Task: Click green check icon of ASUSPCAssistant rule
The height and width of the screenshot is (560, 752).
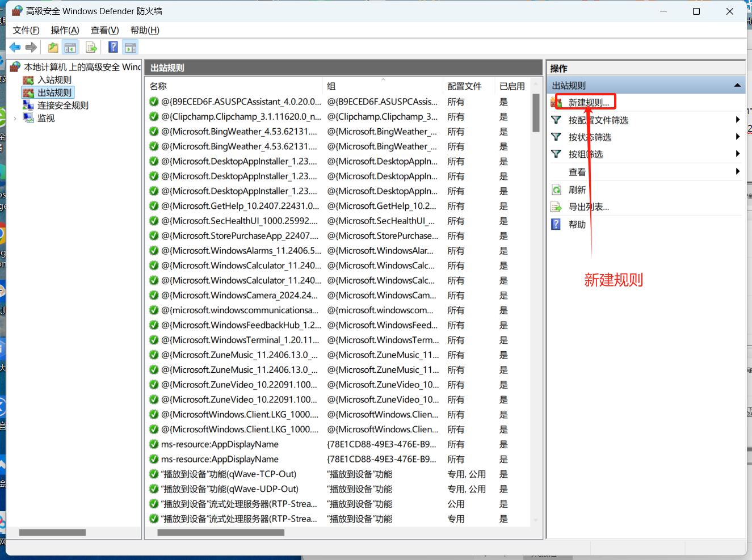Action: pos(154,102)
